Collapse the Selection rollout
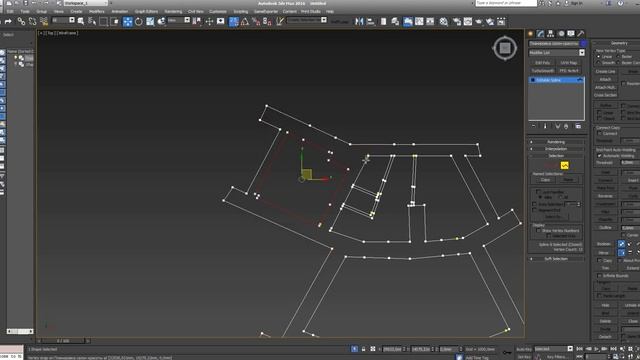Screen dimensions: 640x360 pos(556,156)
